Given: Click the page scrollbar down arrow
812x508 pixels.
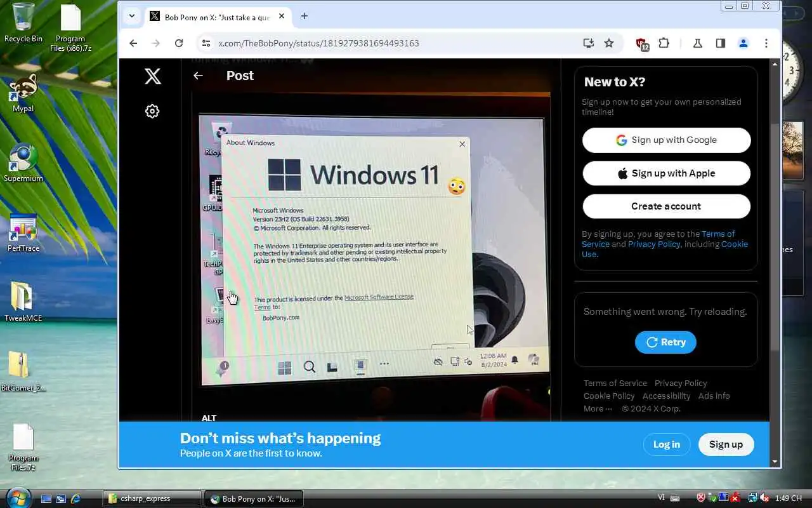Looking at the screenshot, I should point(775,462).
